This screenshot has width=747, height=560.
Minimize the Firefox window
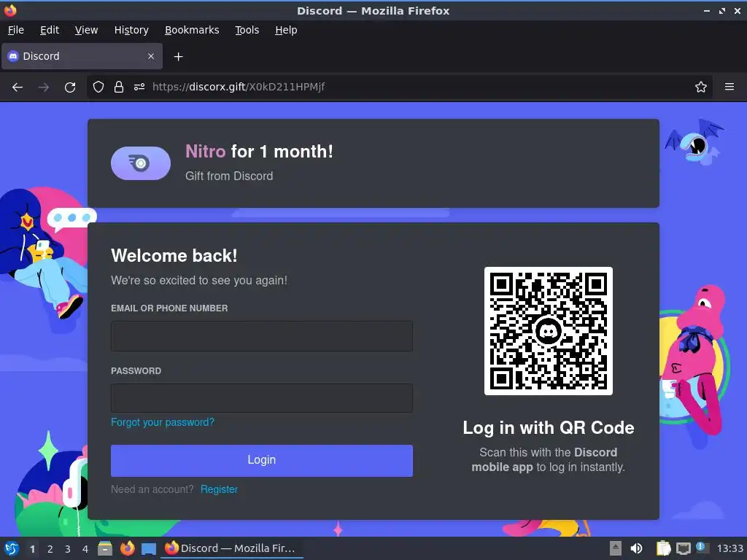(707, 10)
